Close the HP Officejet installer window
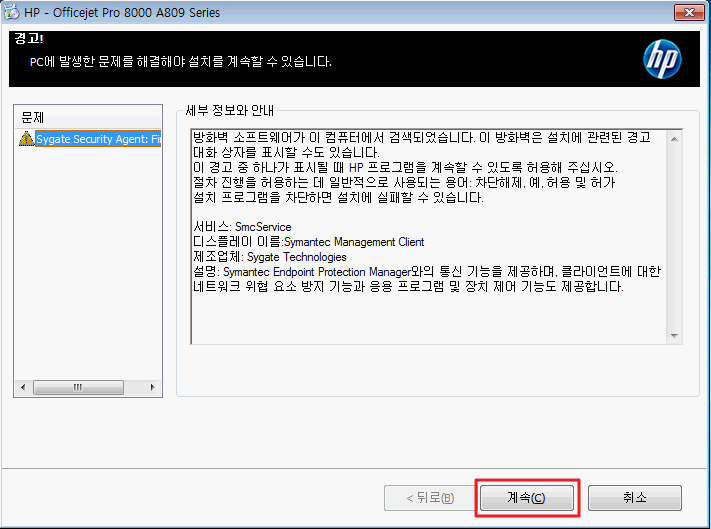 [689, 12]
